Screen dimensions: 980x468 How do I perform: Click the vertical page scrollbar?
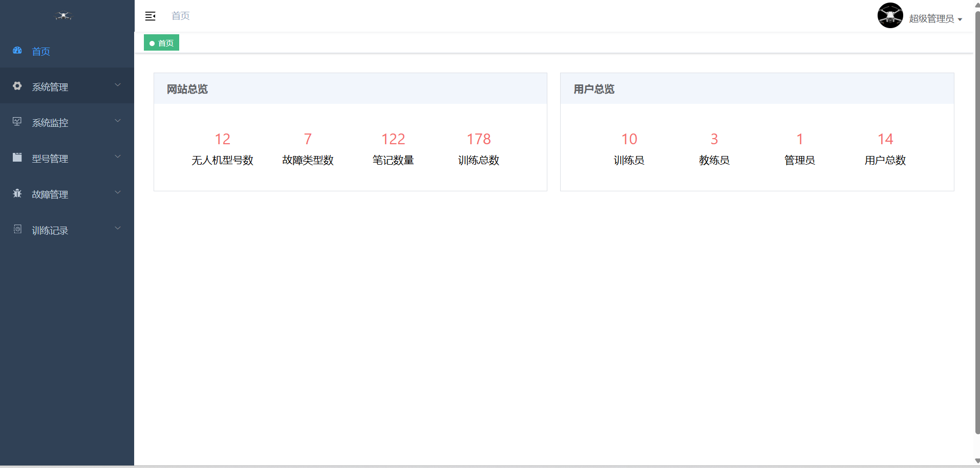tap(977, 220)
